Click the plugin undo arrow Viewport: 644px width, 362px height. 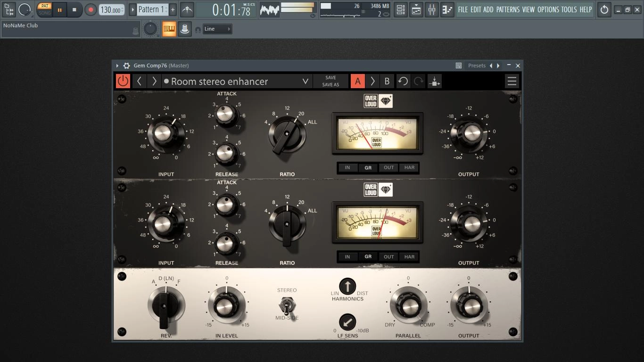[x=403, y=81]
